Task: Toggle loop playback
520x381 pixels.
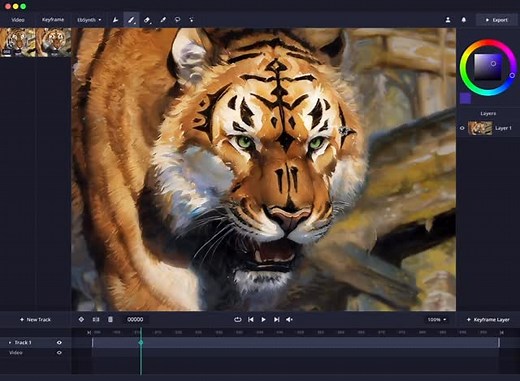Action: pyautogui.click(x=237, y=319)
